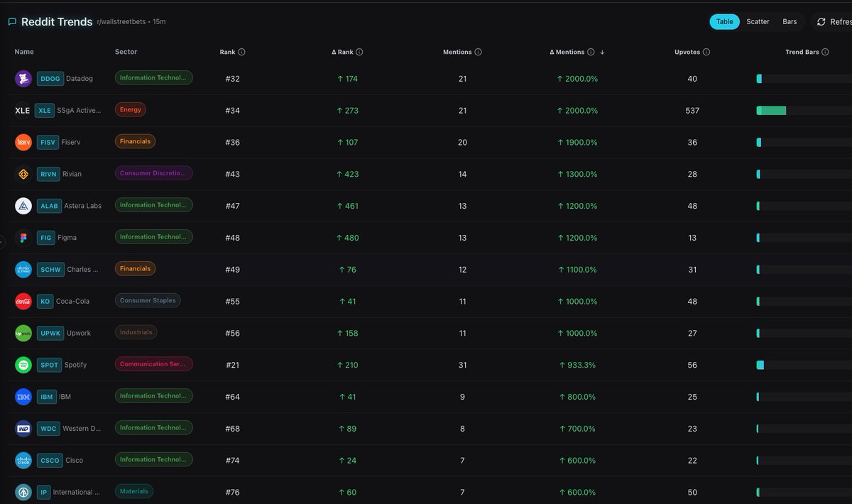This screenshot has height=504, width=852.
Task: Click XLE's green trend bar
Action: click(770, 111)
